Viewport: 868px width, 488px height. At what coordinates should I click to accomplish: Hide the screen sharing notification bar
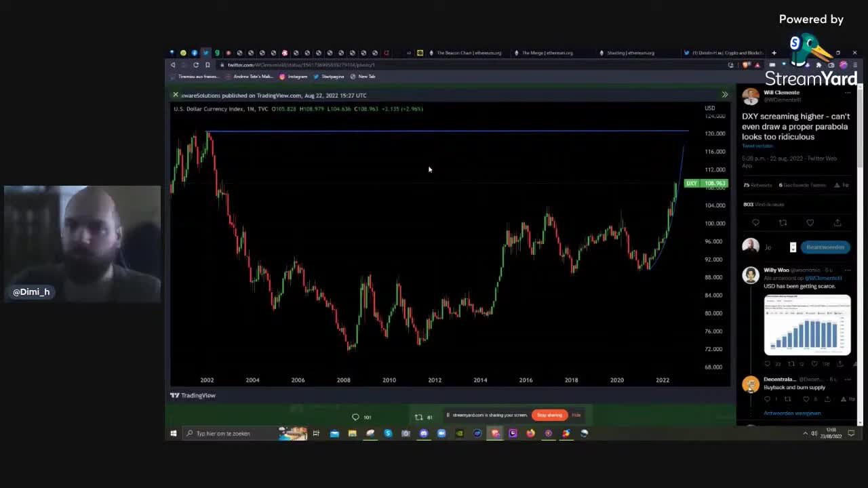[x=576, y=415]
